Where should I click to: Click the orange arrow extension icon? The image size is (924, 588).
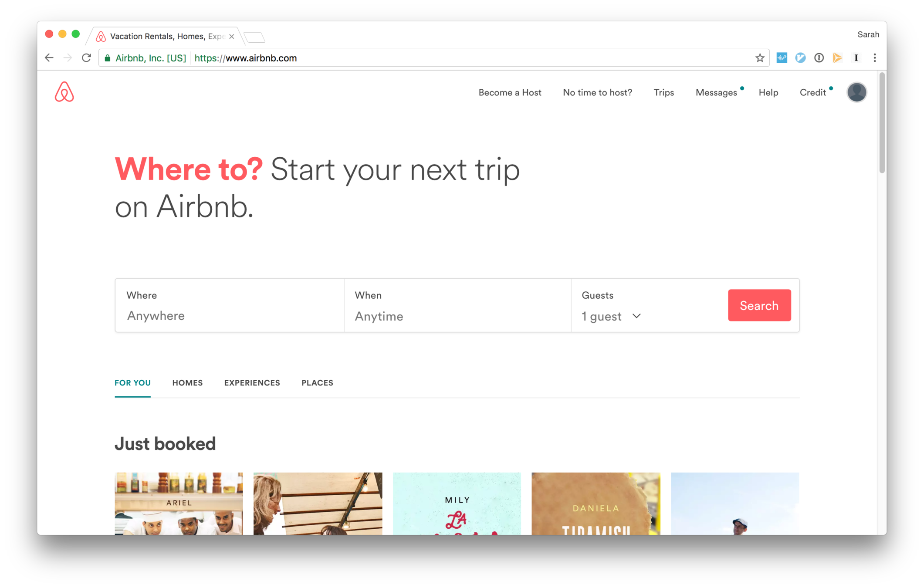837,58
